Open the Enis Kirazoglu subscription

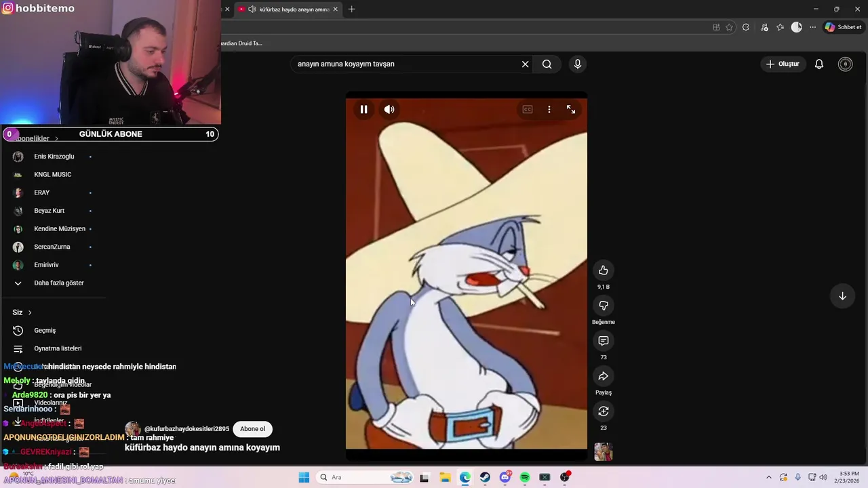click(54, 157)
